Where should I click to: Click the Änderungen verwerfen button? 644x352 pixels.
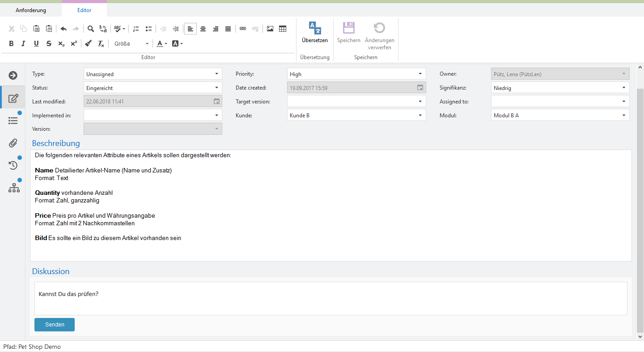pos(379,35)
